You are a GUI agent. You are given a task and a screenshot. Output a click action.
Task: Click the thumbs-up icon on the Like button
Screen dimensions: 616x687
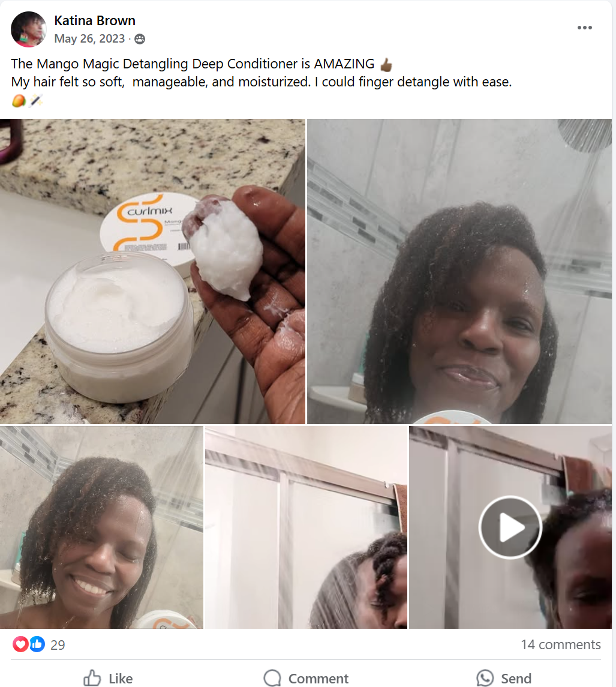tap(92, 678)
